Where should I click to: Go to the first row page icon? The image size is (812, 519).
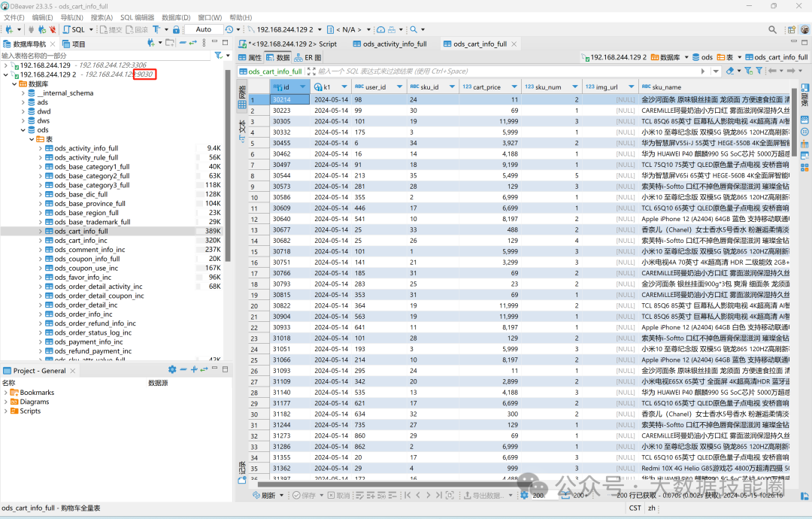408,495
